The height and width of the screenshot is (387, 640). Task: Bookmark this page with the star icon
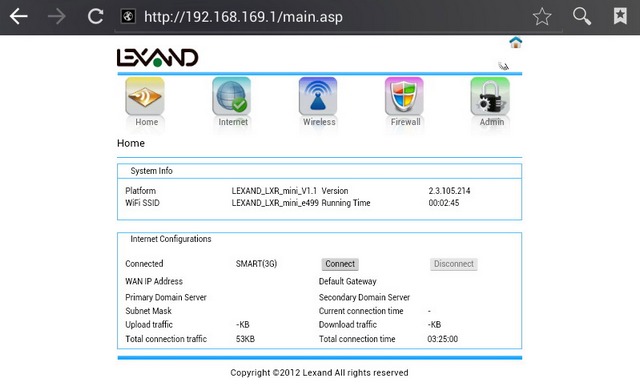coord(542,17)
